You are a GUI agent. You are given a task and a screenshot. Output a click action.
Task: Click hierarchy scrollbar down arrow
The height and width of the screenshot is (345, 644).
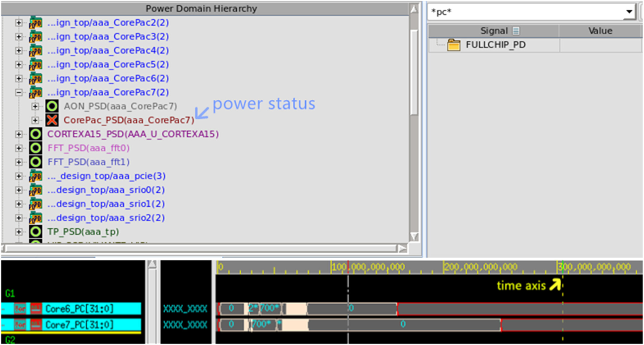(414, 237)
